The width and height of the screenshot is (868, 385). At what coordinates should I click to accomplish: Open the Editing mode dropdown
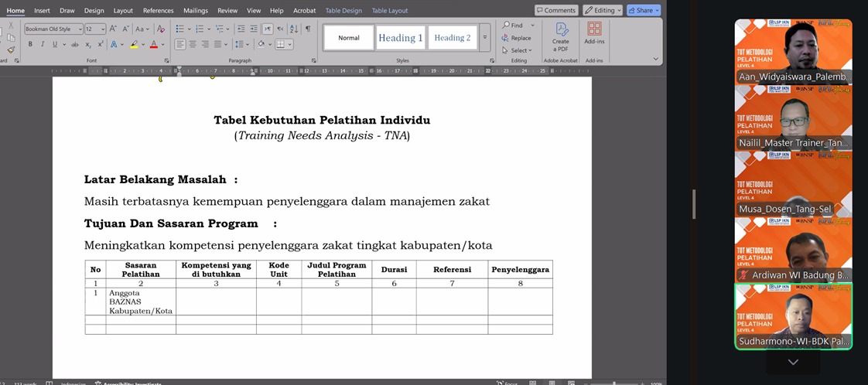(x=602, y=10)
